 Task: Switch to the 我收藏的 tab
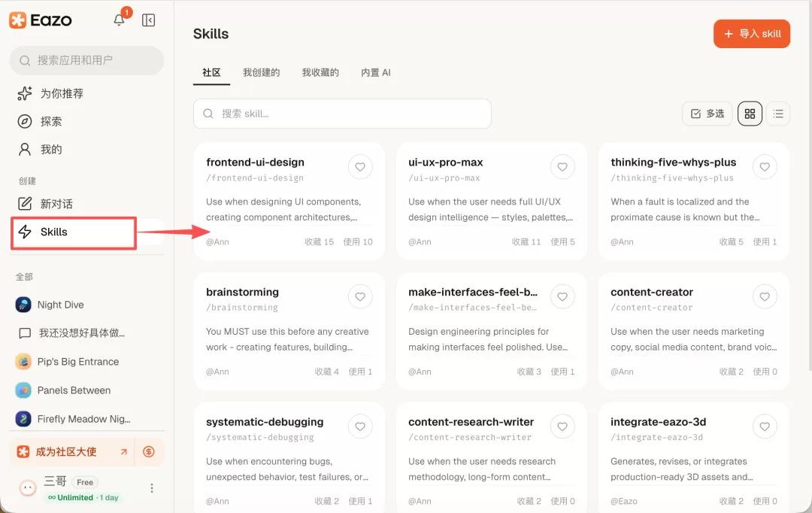click(320, 72)
